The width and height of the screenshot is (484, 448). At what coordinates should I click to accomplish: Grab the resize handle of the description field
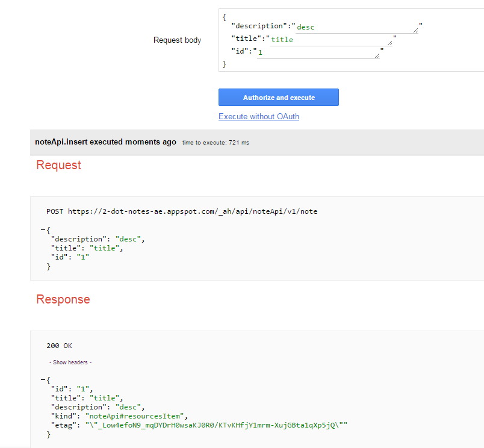[415, 30]
